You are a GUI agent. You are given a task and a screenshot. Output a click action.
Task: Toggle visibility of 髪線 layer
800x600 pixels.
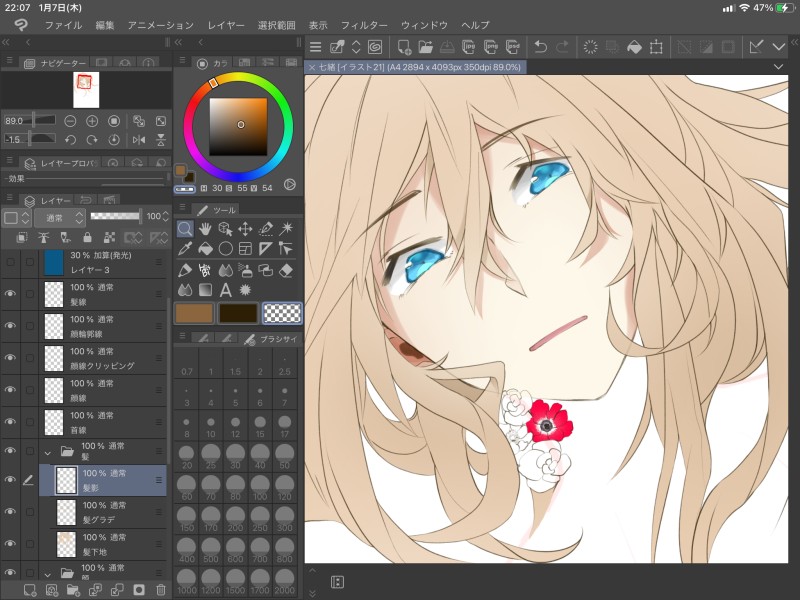(10, 294)
